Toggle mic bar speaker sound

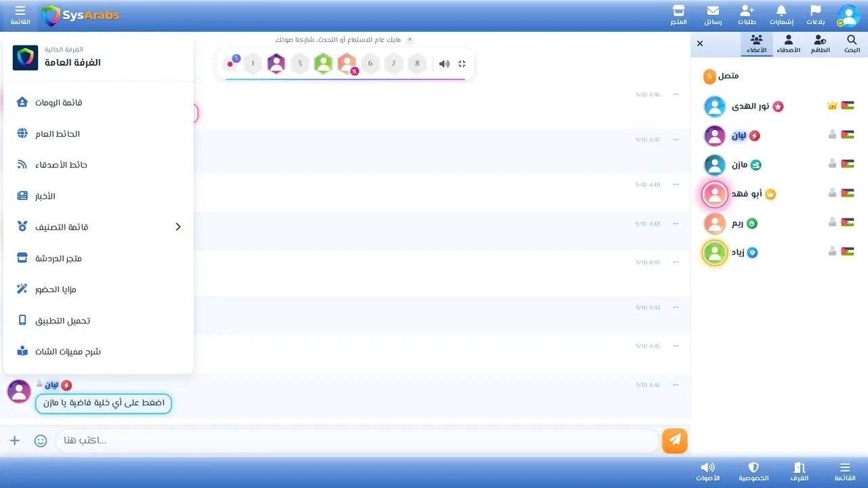(443, 64)
